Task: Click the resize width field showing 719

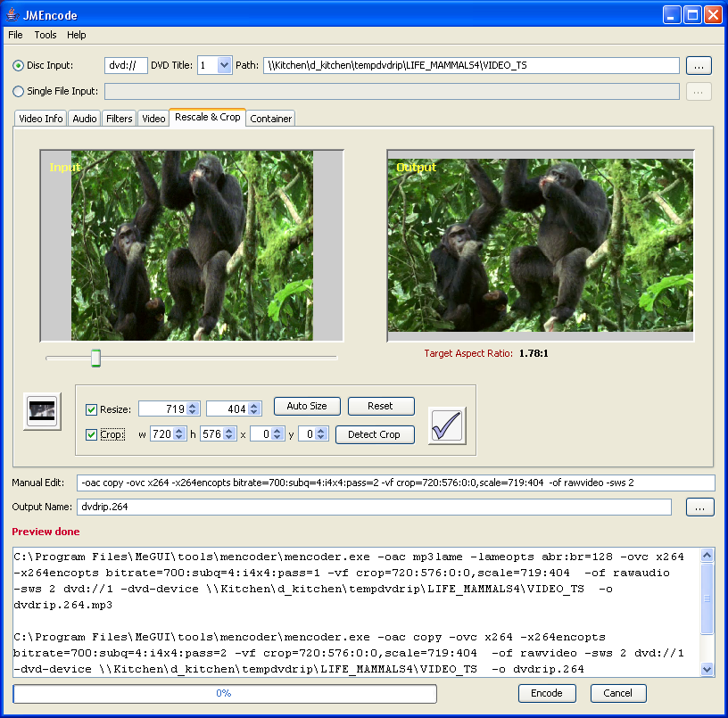Action: 163,409
